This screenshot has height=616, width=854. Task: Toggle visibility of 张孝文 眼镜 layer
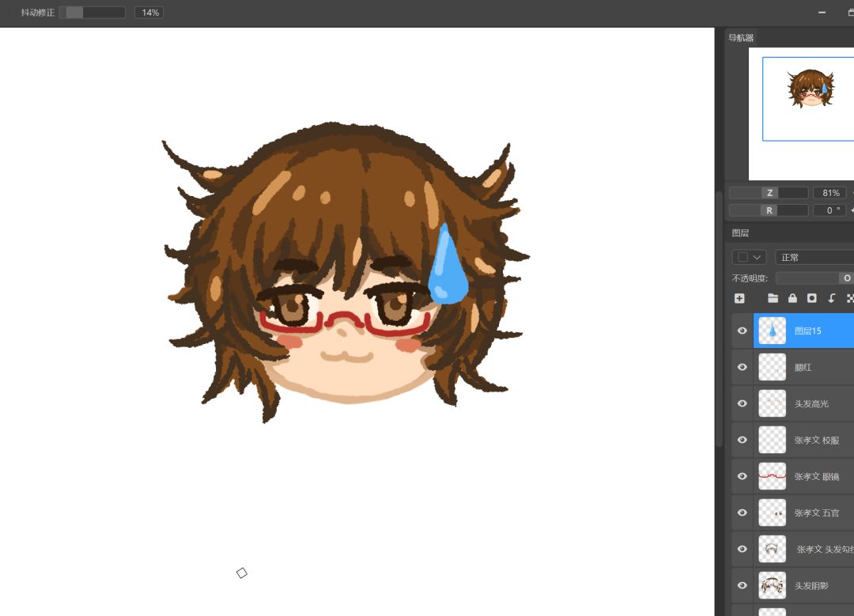pos(742,476)
